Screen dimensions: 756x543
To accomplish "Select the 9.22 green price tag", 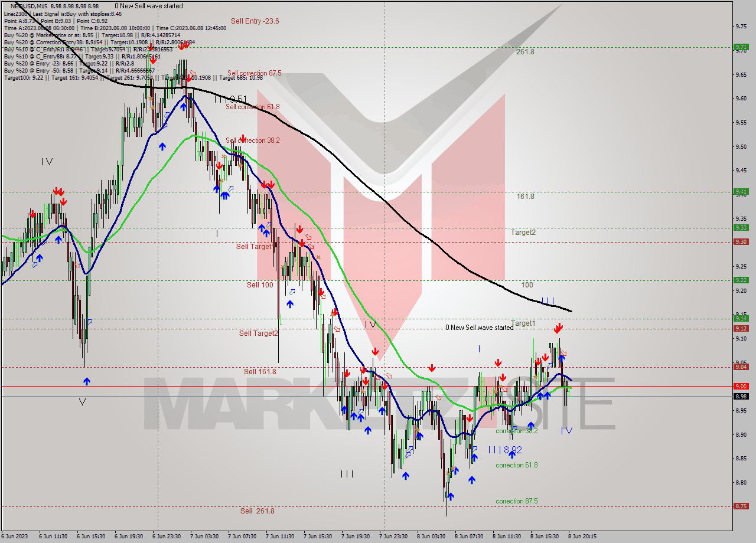I will pyautogui.click(x=741, y=280).
